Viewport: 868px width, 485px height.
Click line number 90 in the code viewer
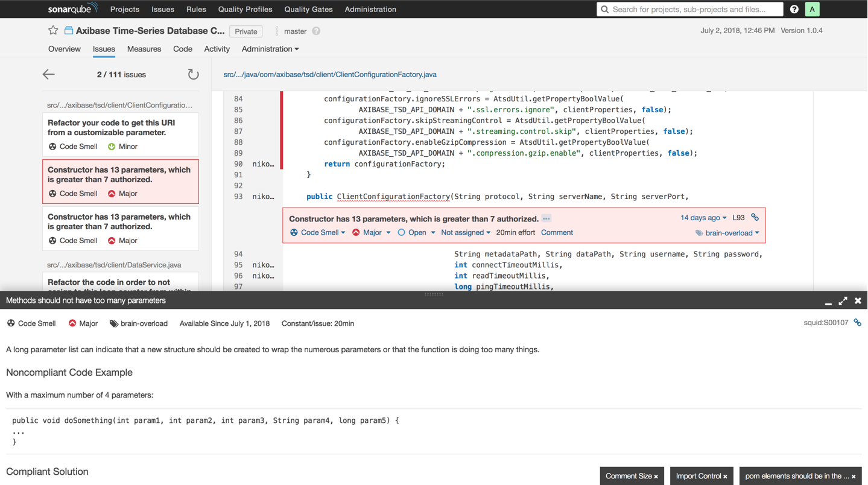(x=238, y=163)
